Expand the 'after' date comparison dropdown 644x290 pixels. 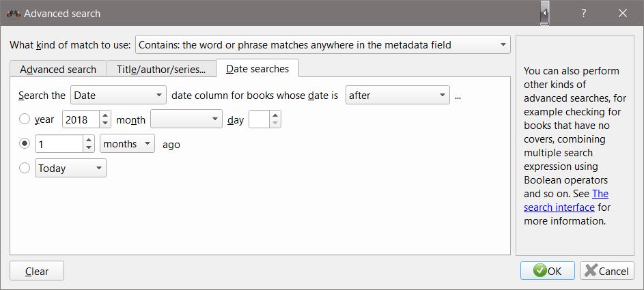click(x=397, y=96)
